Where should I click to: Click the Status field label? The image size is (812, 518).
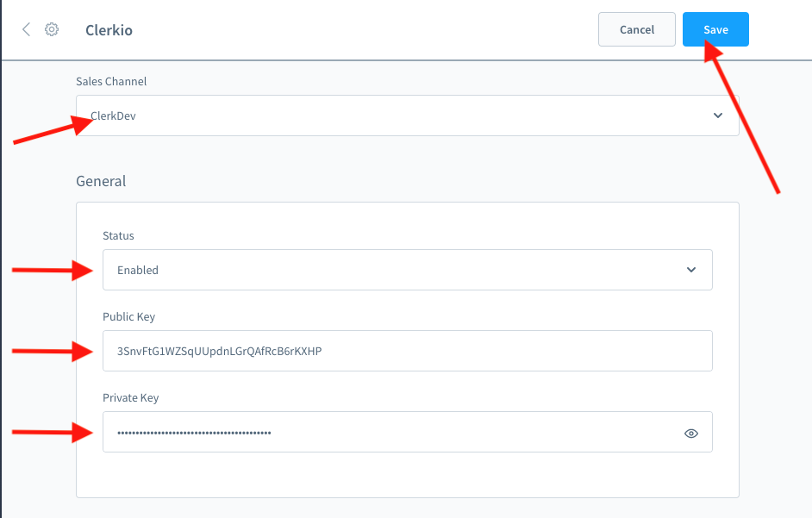click(118, 235)
